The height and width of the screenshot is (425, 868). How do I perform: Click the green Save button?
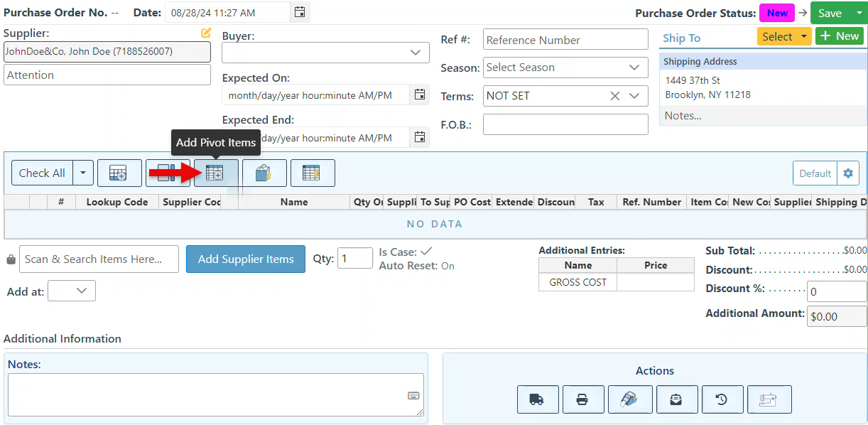tap(830, 13)
